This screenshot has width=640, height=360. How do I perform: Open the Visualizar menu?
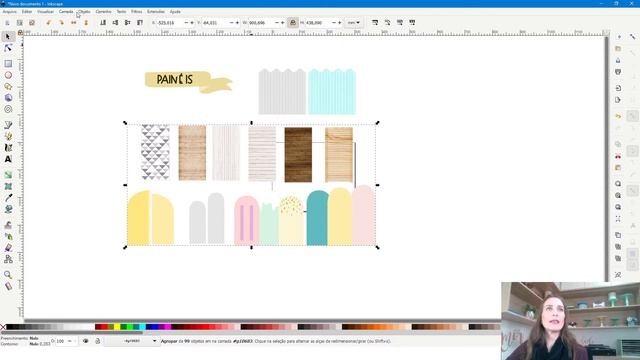[45, 12]
